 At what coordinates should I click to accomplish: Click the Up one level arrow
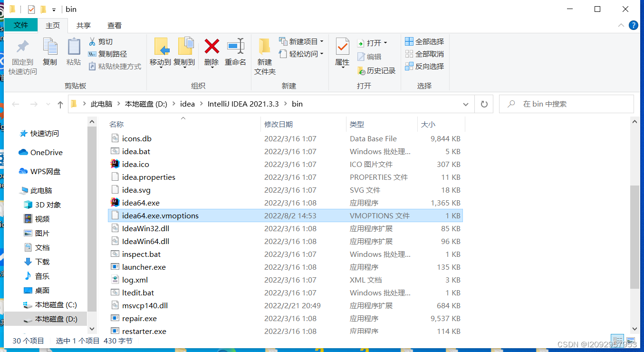[60, 105]
